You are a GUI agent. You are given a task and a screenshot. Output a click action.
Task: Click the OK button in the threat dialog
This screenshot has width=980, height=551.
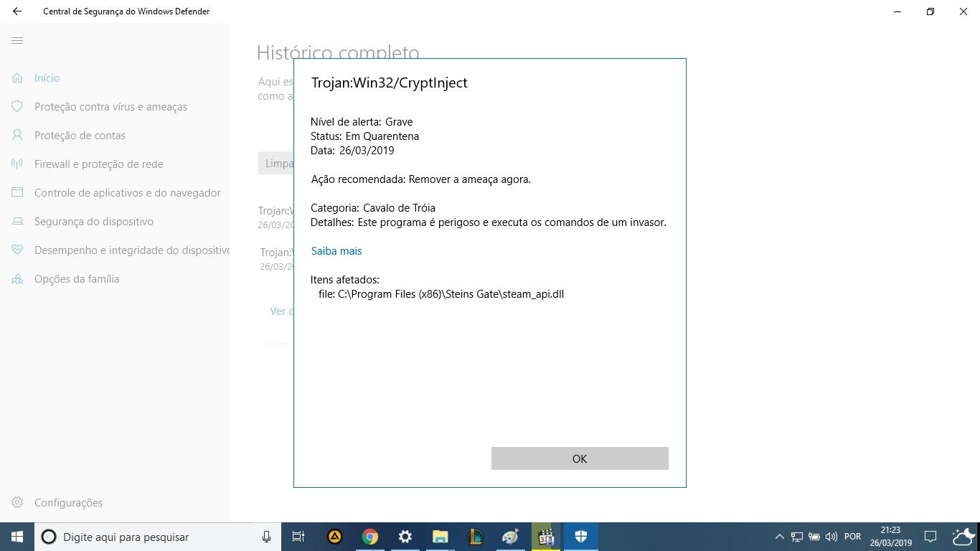coord(580,458)
